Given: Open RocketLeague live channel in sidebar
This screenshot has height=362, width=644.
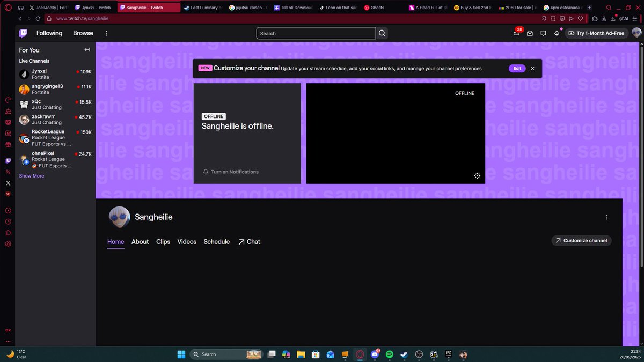Looking at the screenshot, I should 55,138.
